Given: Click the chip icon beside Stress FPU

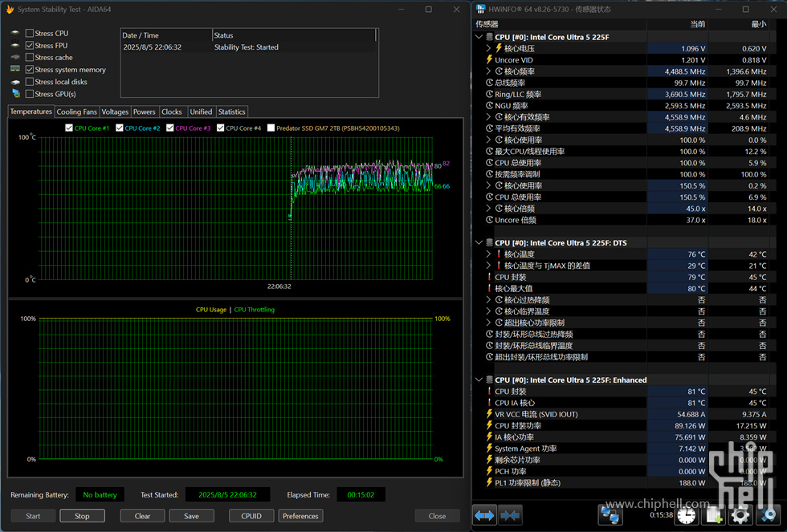Looking at the screenshot, I should click(15, 45).
